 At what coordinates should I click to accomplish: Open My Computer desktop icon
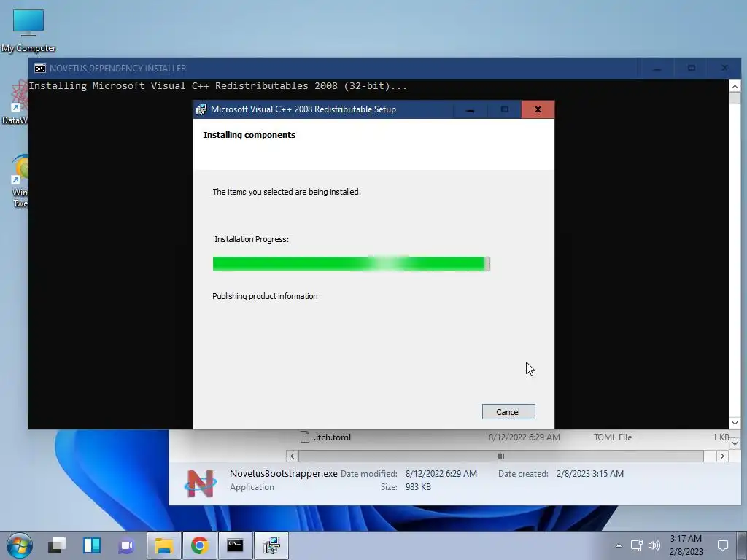[28, 30]
